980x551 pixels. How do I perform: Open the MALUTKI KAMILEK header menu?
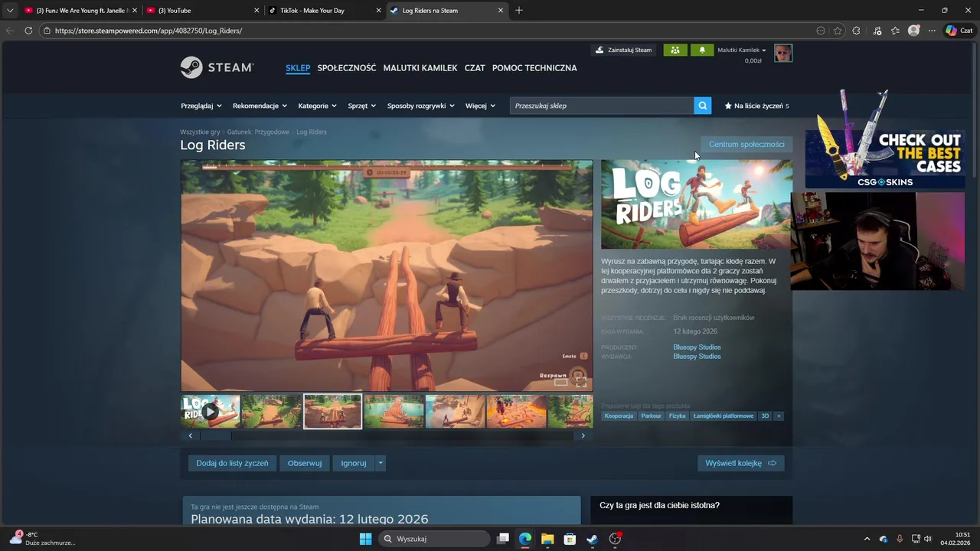click(420, 67)
